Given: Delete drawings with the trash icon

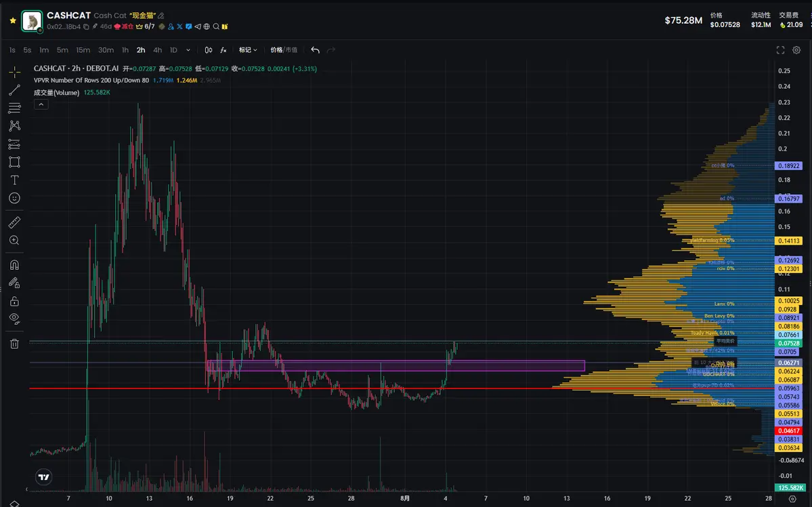Looking at the screenshot, I should 14,344.
